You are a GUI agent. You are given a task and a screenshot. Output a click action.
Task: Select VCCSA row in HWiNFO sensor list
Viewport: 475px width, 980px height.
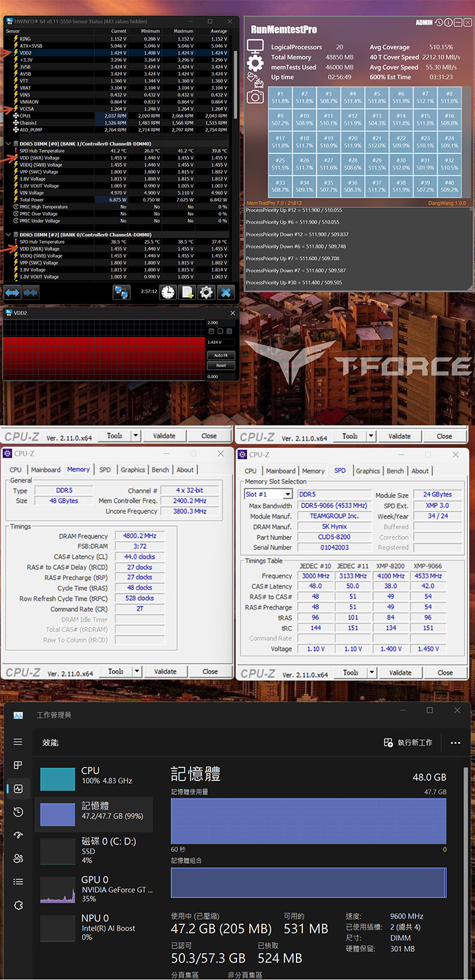(119, 108)
